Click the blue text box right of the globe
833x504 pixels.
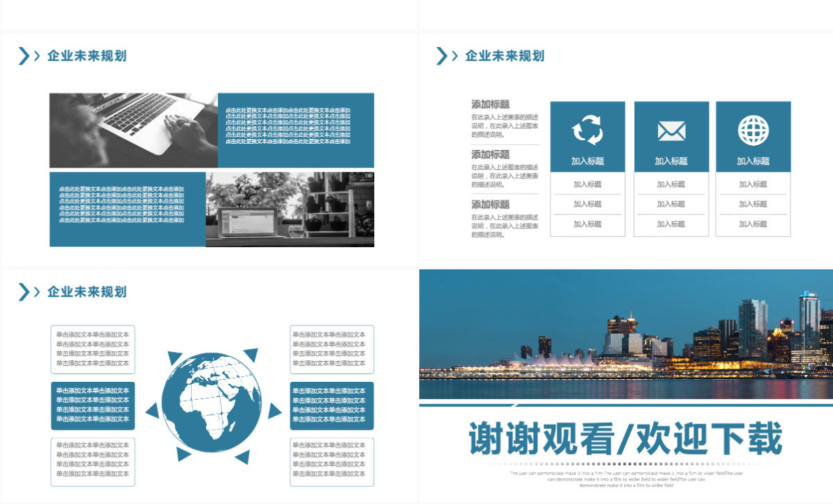pos(332,405)
